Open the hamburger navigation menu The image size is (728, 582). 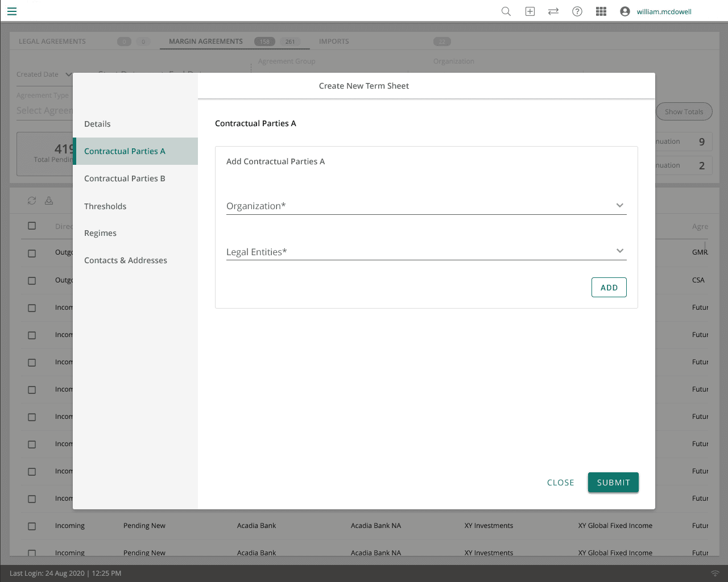pyautogui.click(x=12, y=11)
